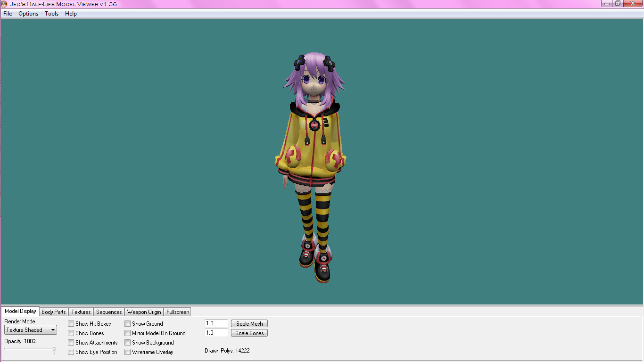
Task: Open the application icon menu in title bar
Action: 5,3
